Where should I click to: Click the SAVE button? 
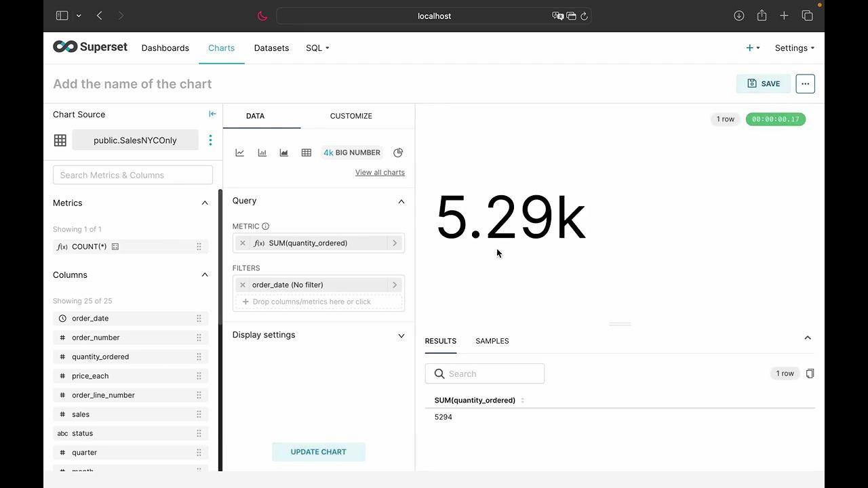(764, 83)
